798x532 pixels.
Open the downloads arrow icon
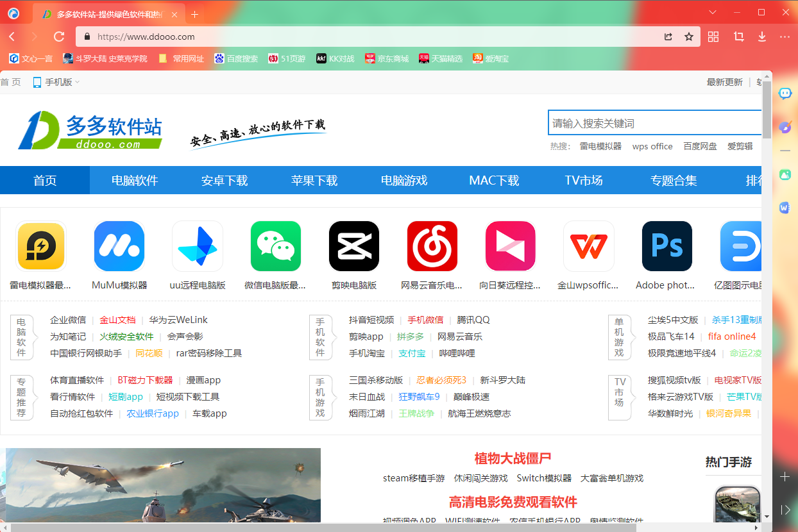762,37
